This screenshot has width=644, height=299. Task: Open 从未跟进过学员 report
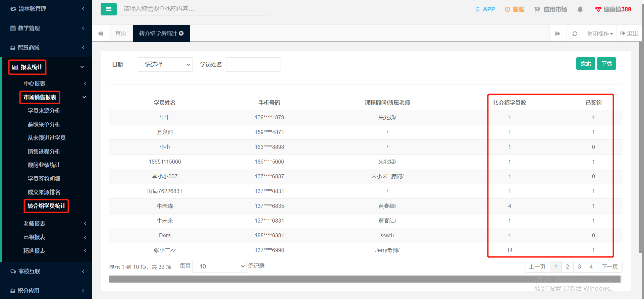tap(47, 138)
